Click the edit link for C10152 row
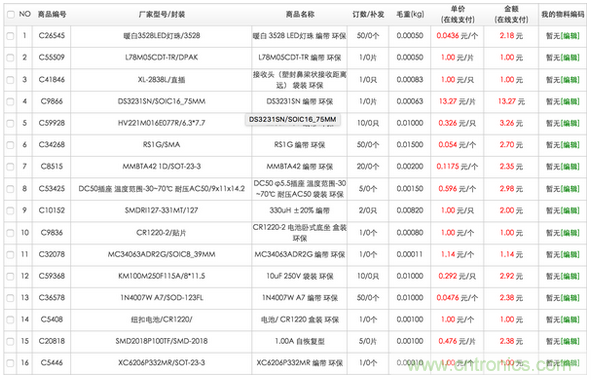Viewport: 591px width, 380px height. coord(570,211)
